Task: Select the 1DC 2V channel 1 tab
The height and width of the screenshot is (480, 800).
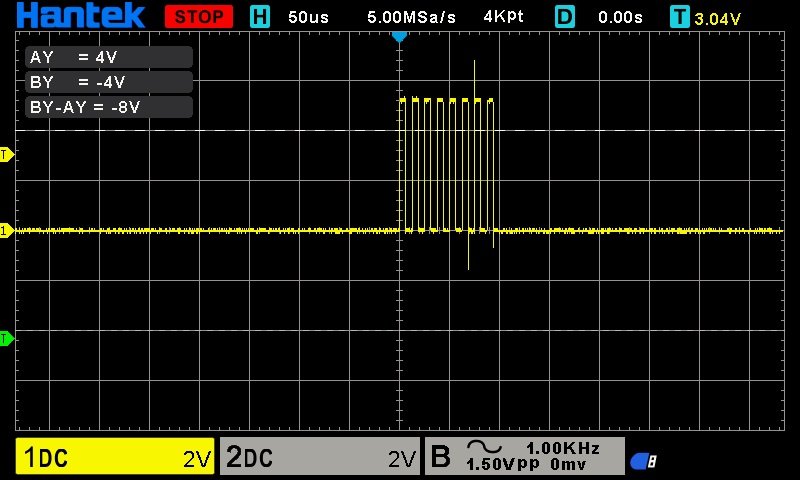Action: coord(115,456)
